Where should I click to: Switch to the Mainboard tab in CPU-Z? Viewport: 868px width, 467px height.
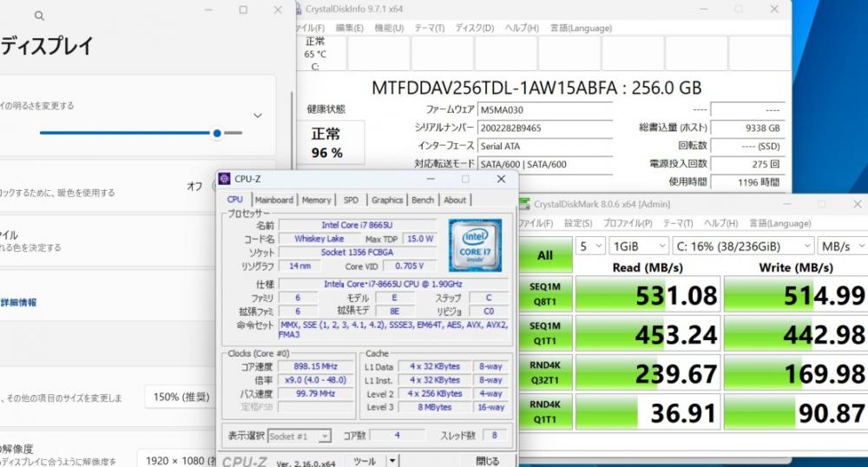274,200
